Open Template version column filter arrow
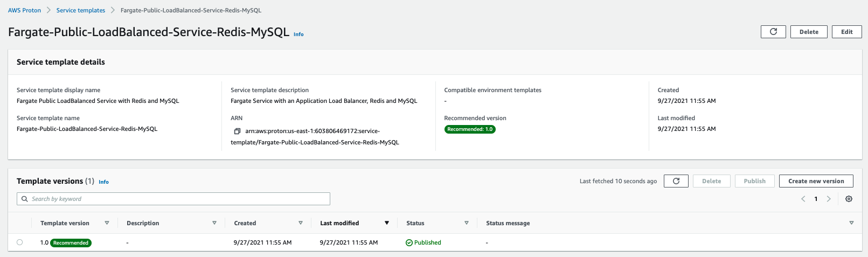The width and height of the screenshot is (868, 257). 107,223
